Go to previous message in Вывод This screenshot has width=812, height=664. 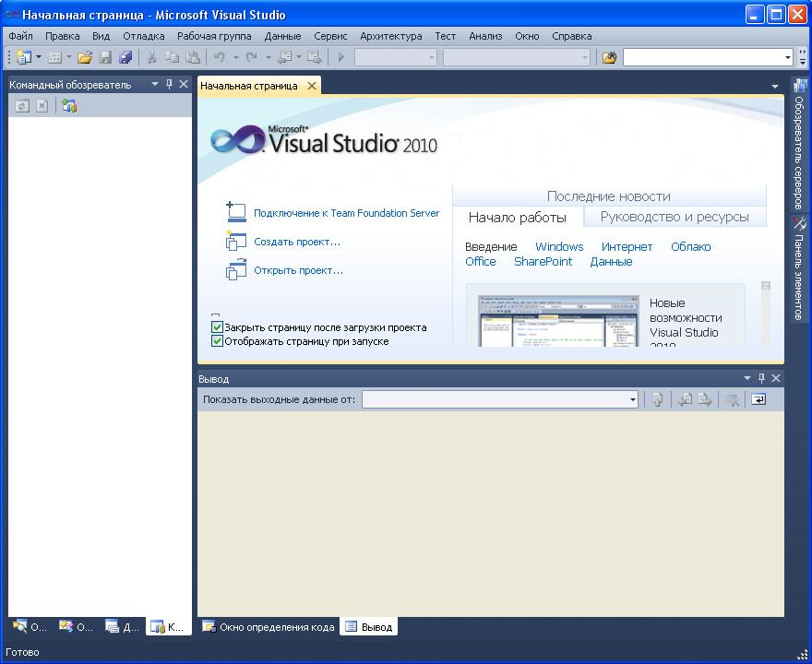click(x=685, y=399)
